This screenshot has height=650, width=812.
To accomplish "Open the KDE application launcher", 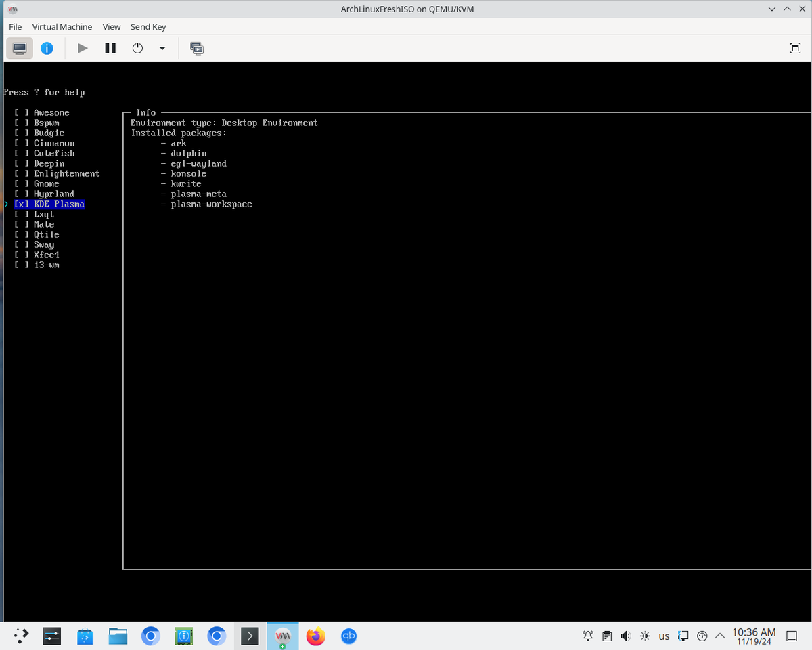I will coord(21,636).
